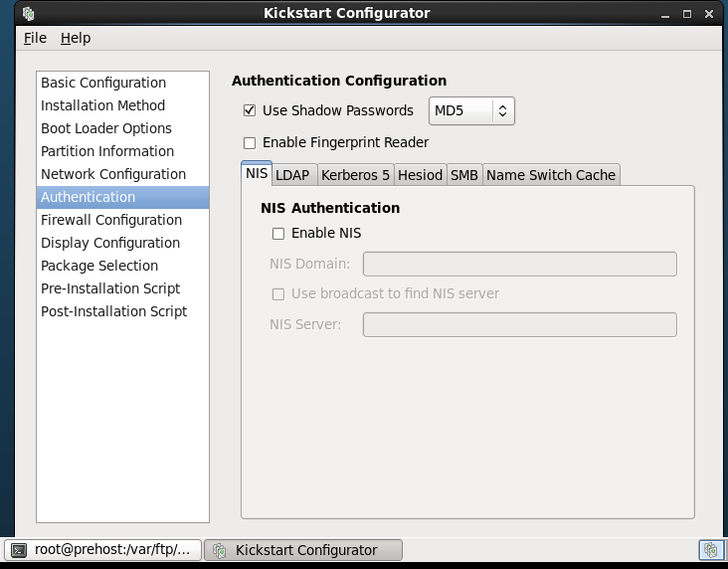
Task: Click the NIS Server input field
Action: [x=519, y=324]
